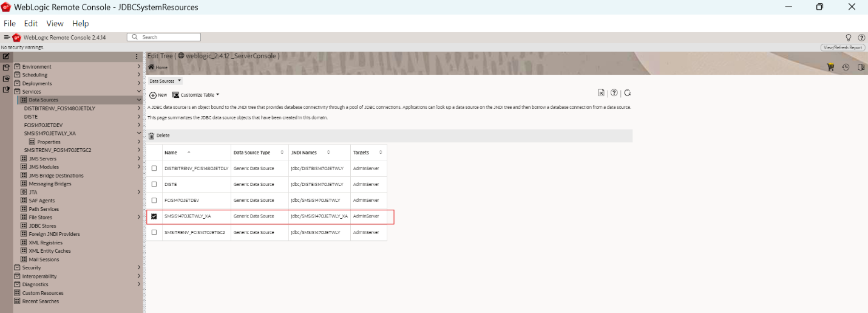Viewport: 868px width, 313px height.
Task: Click the Delete button label
Action: coord(163,136)
